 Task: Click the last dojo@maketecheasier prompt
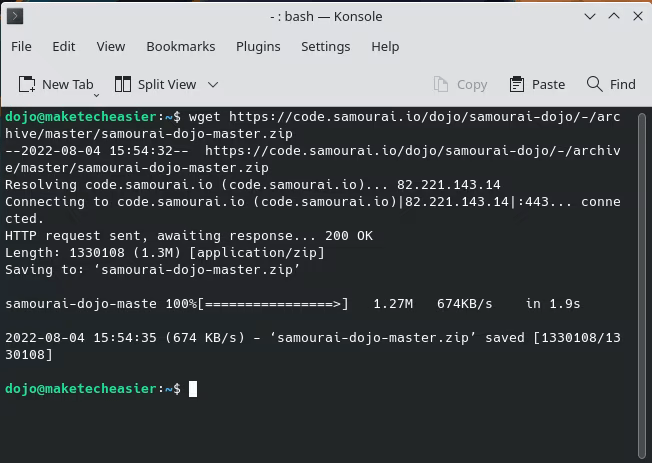[93, 389]
